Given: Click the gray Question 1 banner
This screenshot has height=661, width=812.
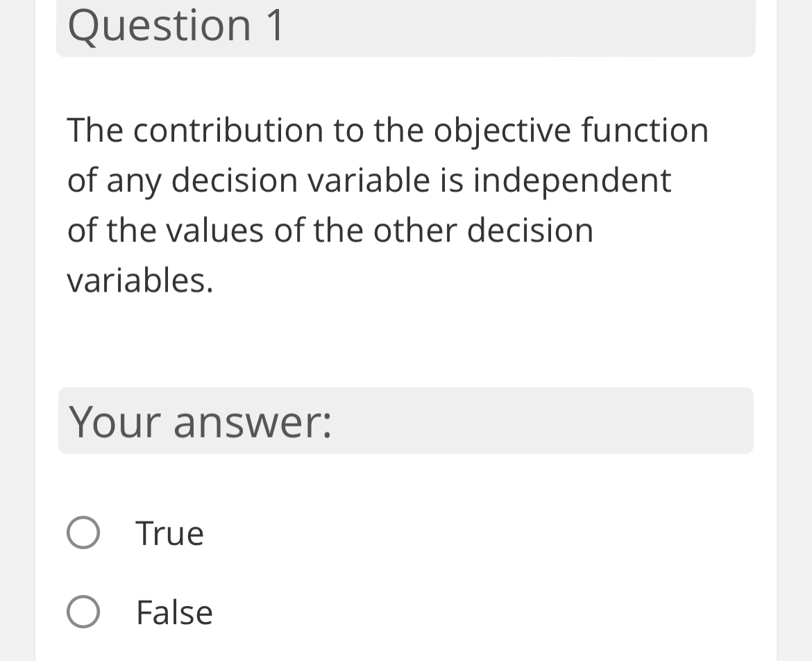Looking at the screenshot, I should 406,28.
